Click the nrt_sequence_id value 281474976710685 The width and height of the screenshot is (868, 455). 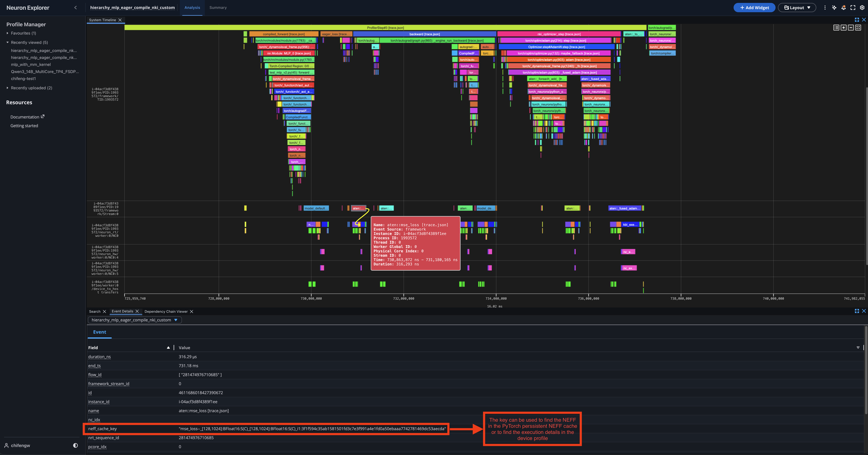click(x=196, y=438)
